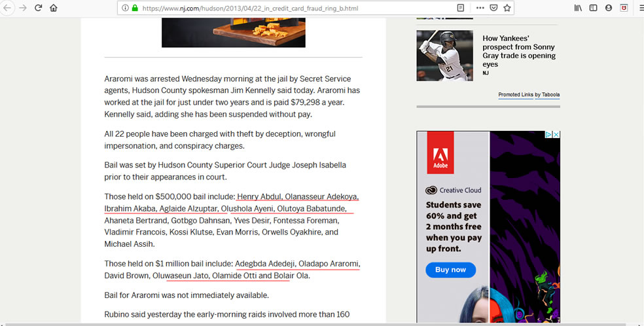Click the Creative Cloud logo icon
The width and height of the screenshot is (644, 326).
coord(431,190)
